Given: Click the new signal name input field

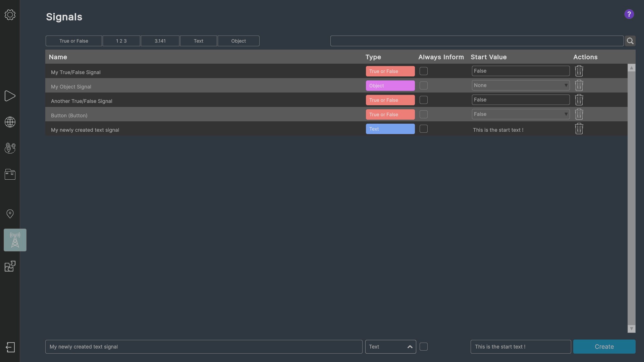Looking at the screenshot, I should coord(204,347).
